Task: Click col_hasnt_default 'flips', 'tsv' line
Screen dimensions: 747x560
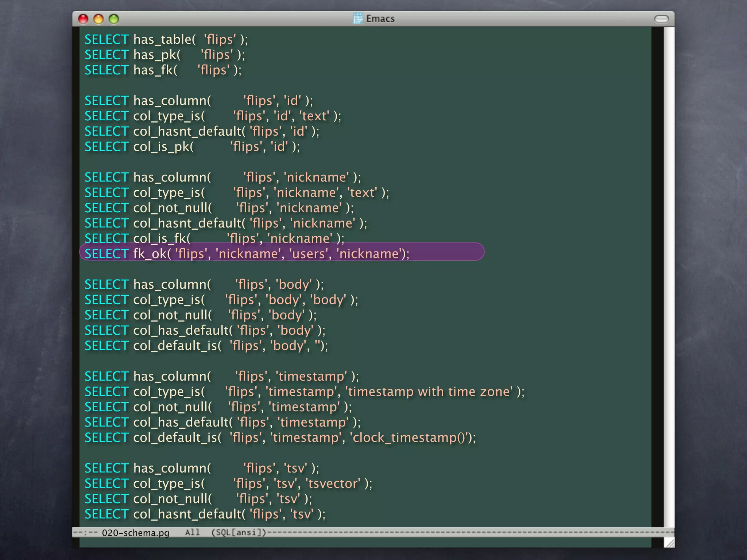Action: point(205,514)
